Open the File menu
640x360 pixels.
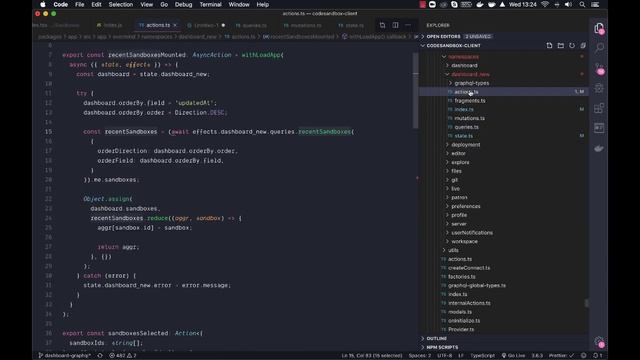pyautogui.click(x=80, y=4)
